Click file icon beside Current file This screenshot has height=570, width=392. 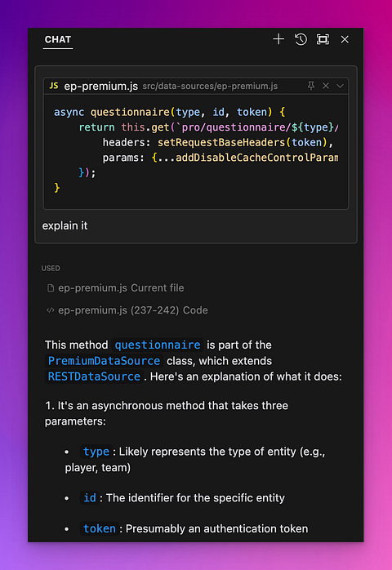click(x=51, y=288)
